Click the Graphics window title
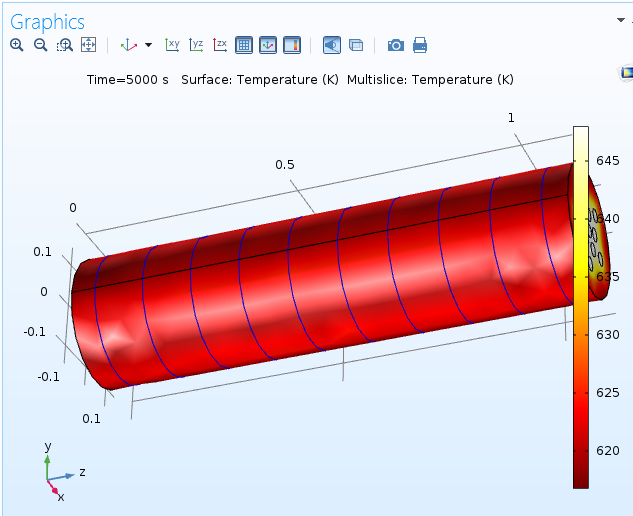 coord(47,22)
